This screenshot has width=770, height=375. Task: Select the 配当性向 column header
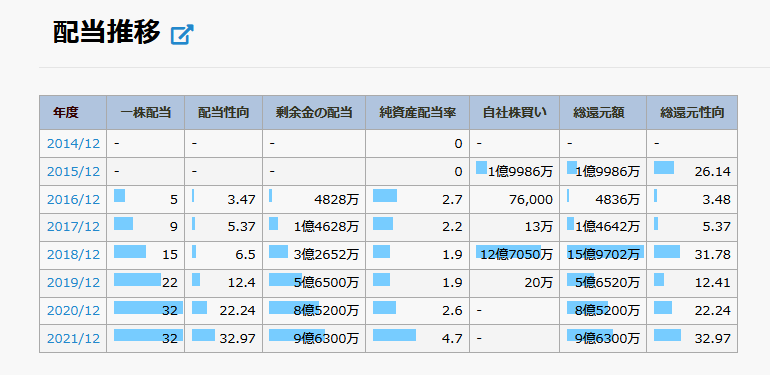point(223,113)
